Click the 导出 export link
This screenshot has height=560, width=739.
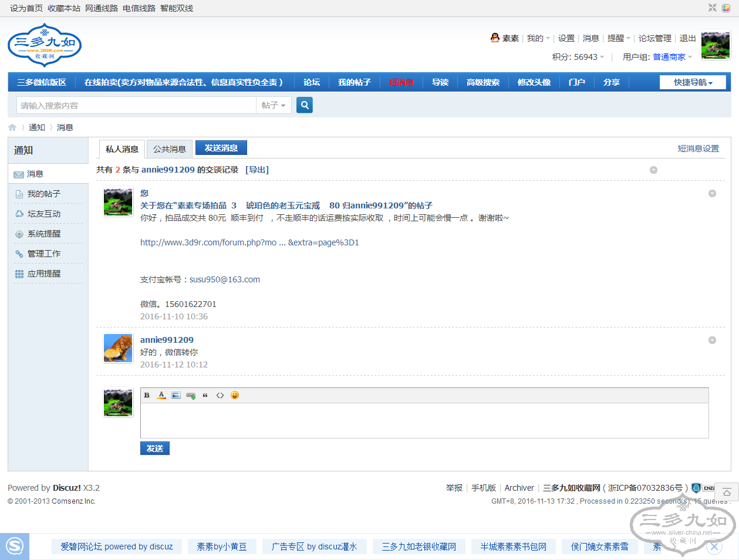coord(257,170)
